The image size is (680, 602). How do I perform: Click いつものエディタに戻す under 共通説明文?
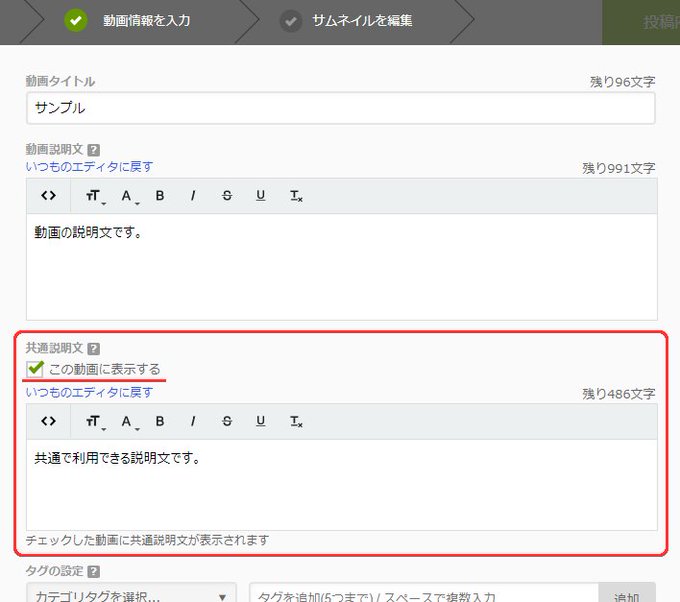(x=89, y=393)
